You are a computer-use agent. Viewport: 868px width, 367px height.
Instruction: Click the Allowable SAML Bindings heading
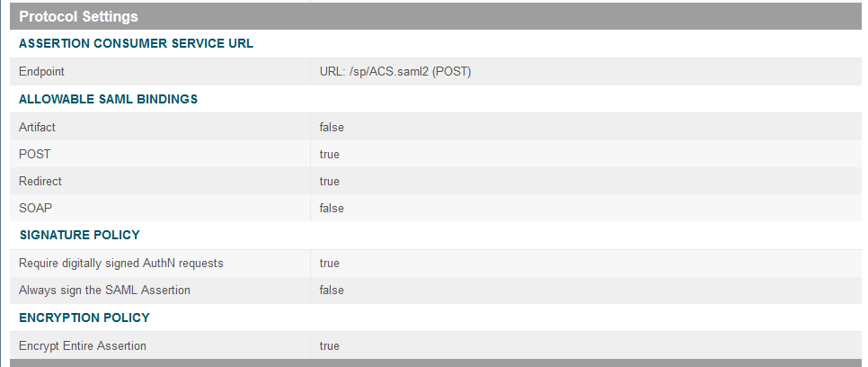(109, 99)
